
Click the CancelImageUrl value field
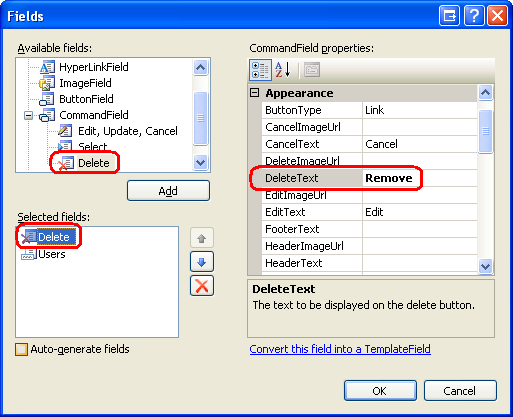pyautogui.click(x=419, y=127)
